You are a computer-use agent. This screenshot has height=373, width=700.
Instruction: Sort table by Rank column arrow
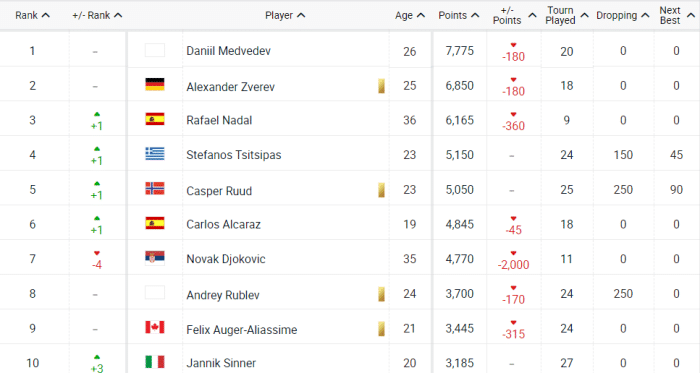[x=45, y=15]
